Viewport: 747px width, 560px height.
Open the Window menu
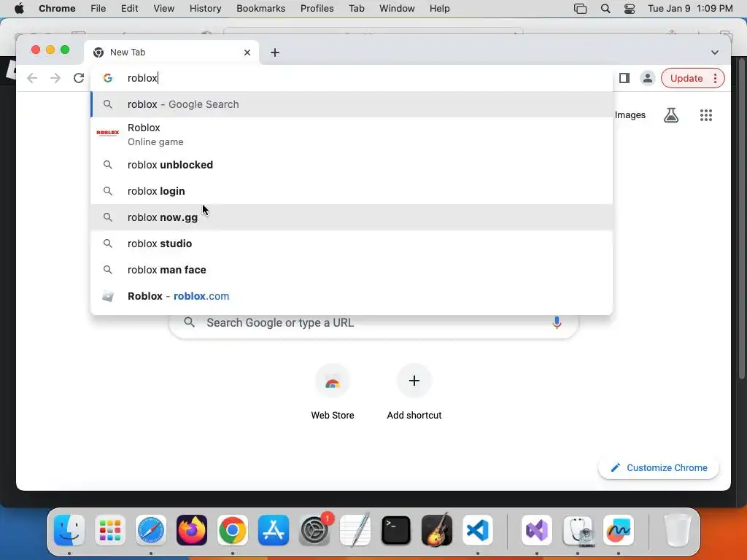click(x=397, y=9)
